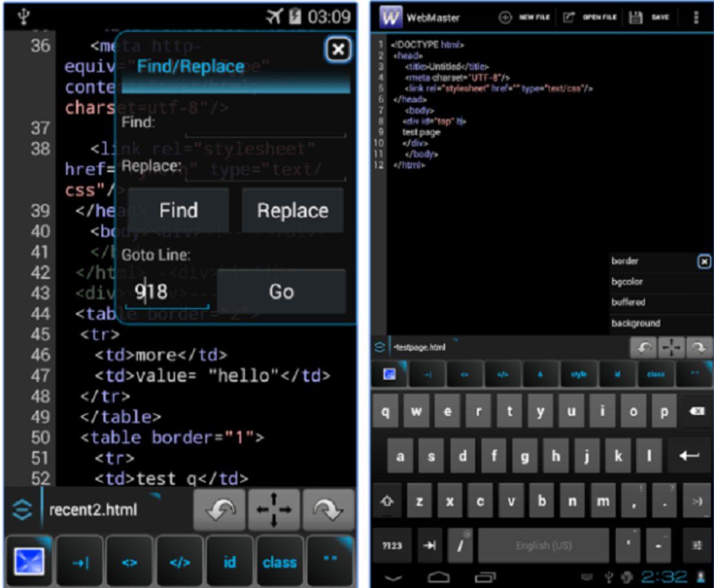Insert an id attribute via the id icon
This screenshot has width=714, height=588.
click(x=229, y=561)
